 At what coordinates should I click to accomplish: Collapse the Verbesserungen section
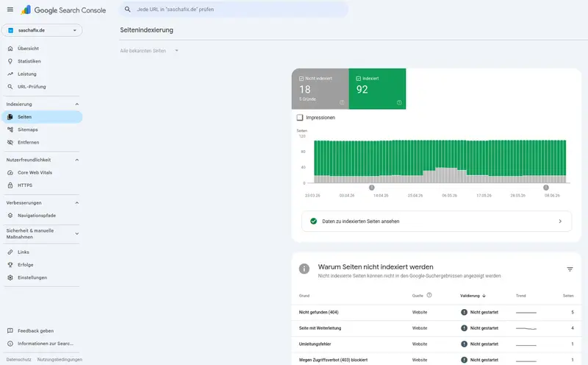[x=77, y=203]
